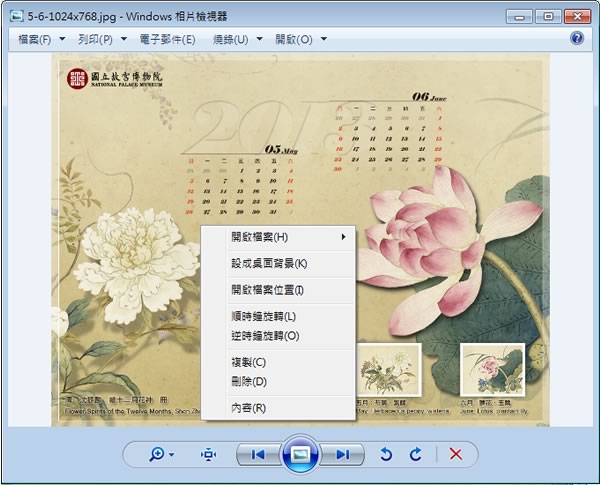The width and height of the screenshot is (600, 485).
Task: Expand the 開啟檔案(H) submenu arrow
Action: pyautogui.click(x=344, y=237)
